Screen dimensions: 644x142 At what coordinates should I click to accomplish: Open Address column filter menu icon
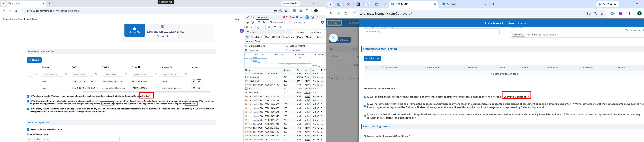(186, 74)
